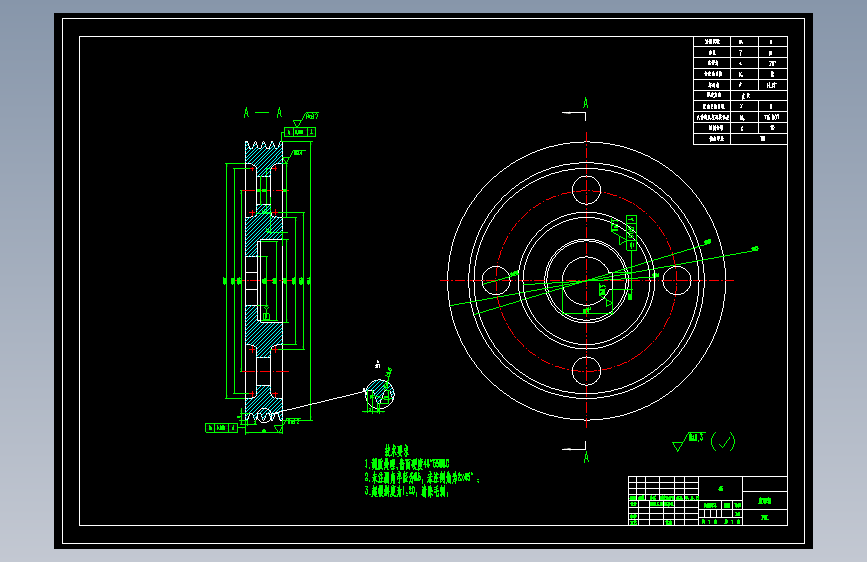Click the enlarged detail view circle

click(379, 394)
